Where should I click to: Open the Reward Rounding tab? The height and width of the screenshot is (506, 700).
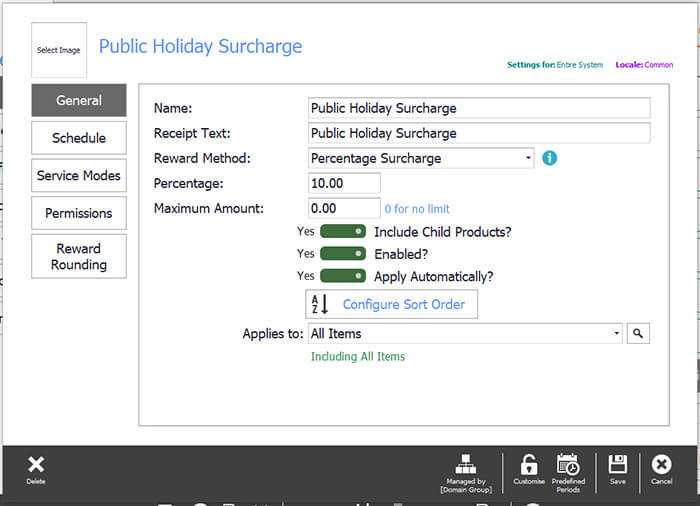(x=79, y=256)
